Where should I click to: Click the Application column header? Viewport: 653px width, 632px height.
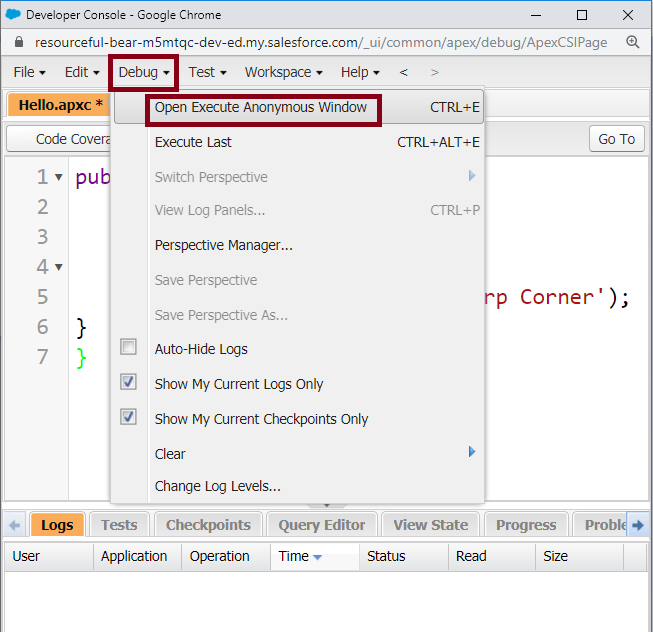click(x=137, y=556)
